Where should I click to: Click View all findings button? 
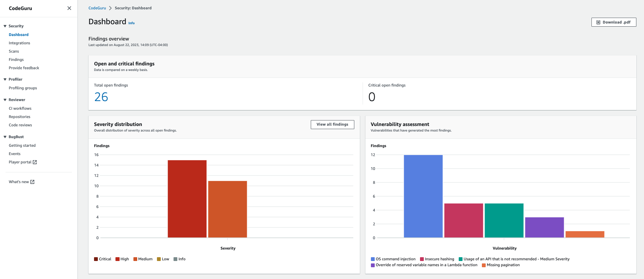click(x=332, y=125)
